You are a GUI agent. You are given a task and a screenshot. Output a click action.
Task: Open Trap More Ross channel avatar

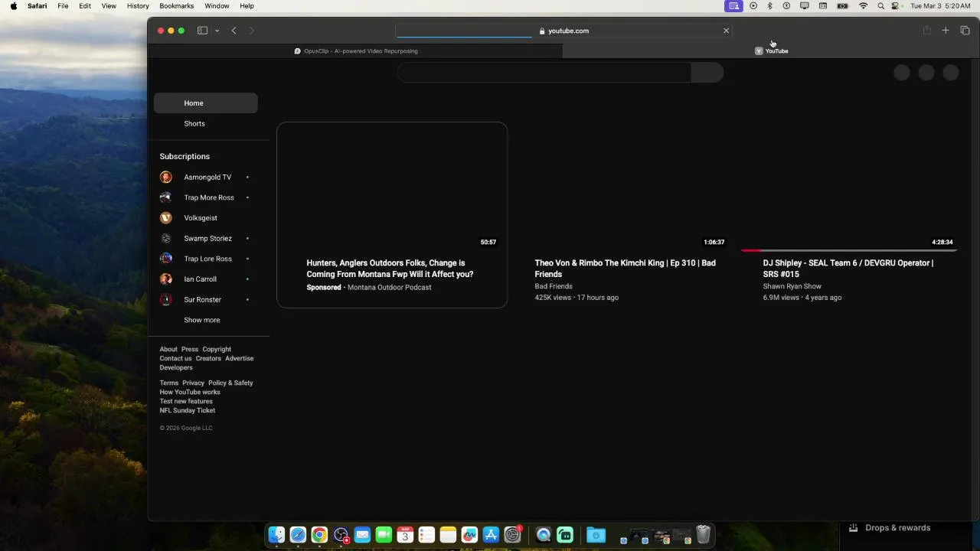165,197
